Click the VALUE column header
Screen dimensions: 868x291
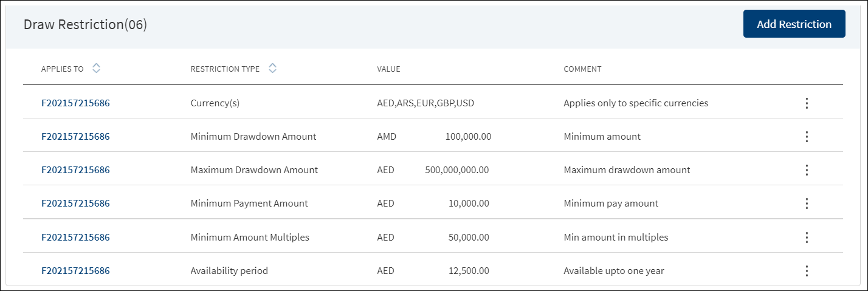click(388, 69)
